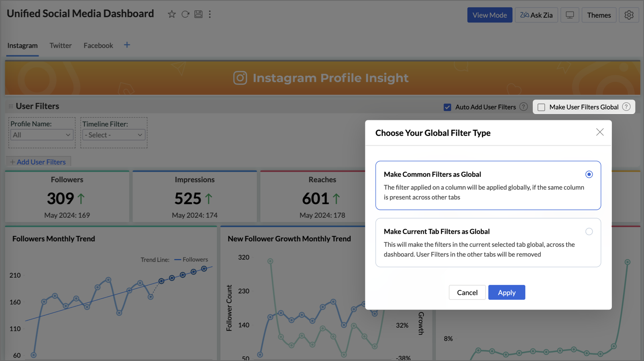Viewport: 644px width, 361px height.
Task: Click New Follower Growth Monthly Trend title
Action: pyautogui.click(x=289, y=239)
